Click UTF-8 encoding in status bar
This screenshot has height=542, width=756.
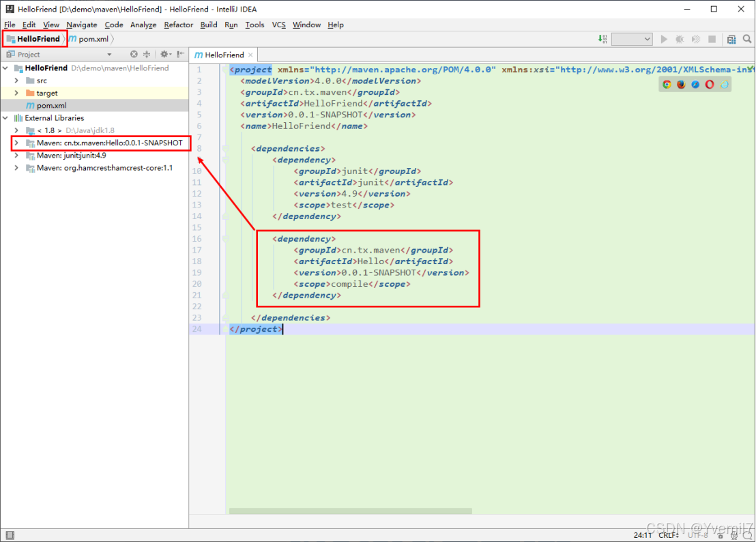(697, 535)
